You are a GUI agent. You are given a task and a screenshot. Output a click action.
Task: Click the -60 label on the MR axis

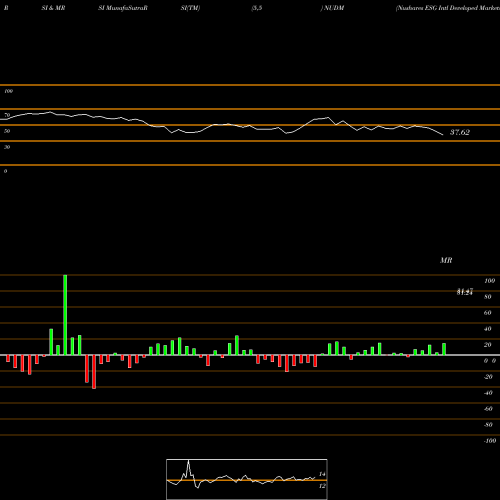click(488, 409)
